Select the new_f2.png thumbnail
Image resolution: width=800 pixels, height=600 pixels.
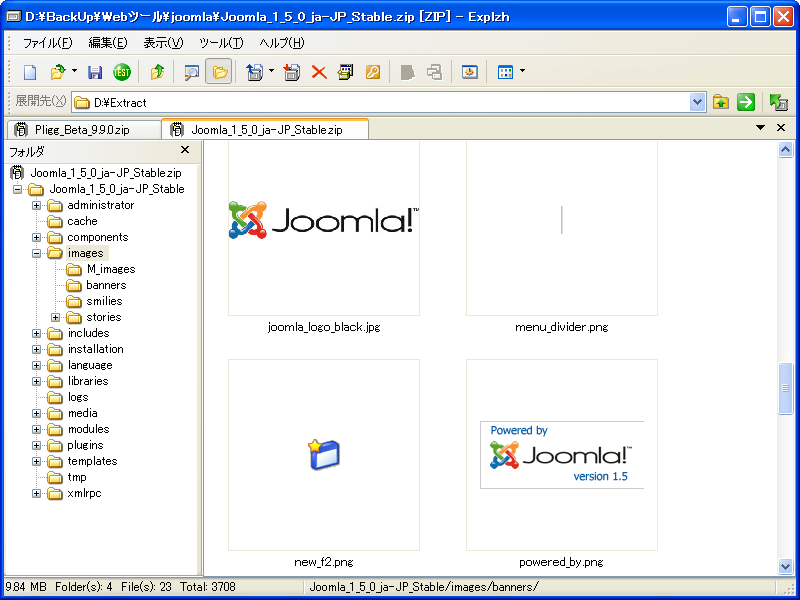pos(324,455)
